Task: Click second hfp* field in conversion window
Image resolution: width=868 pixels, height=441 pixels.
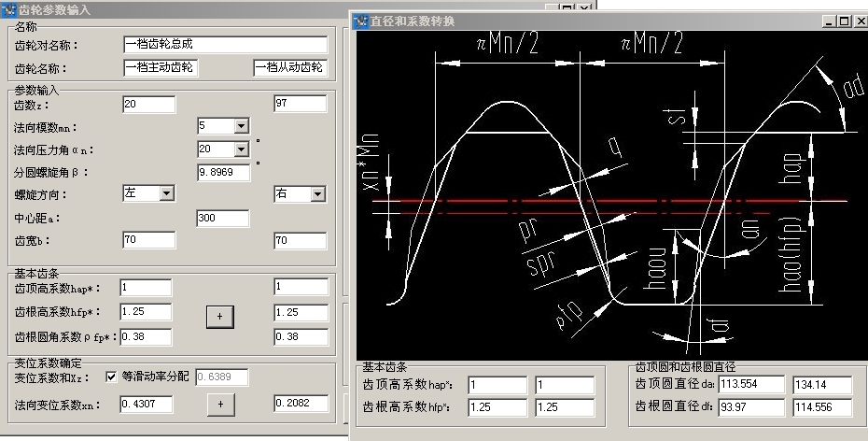Action: [x=566, y=407]
